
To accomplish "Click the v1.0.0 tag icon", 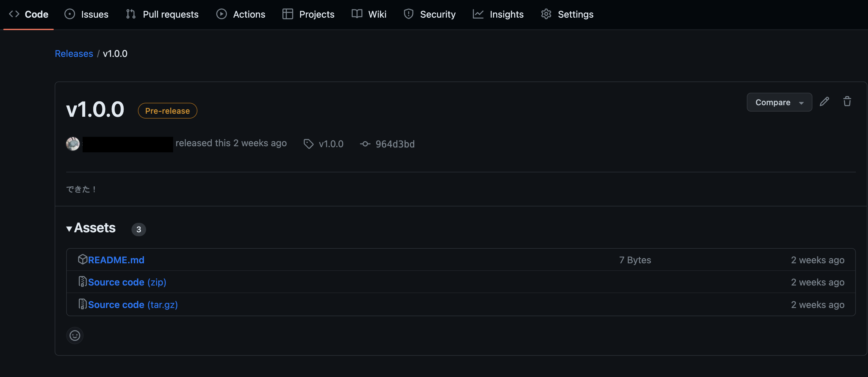I will 308,144.
